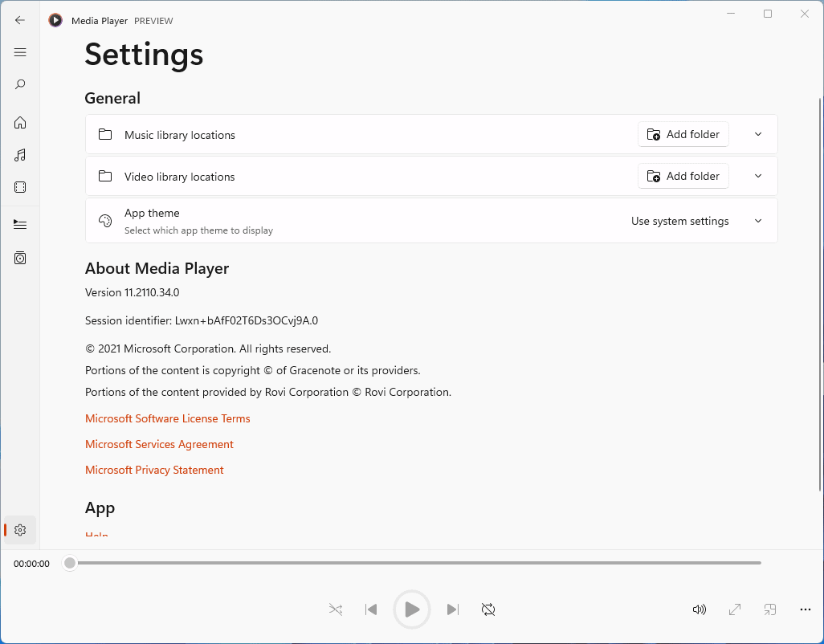Go back with the arrow icon

point(20,20)
